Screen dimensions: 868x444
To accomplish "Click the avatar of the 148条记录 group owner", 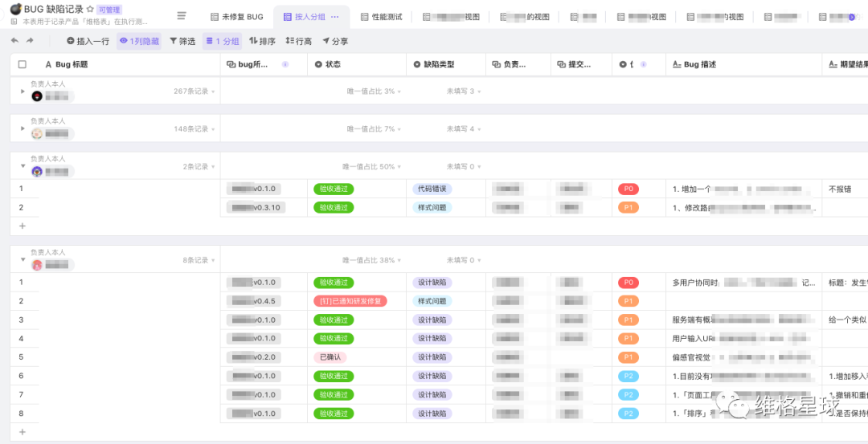I will [x=37, y=133].
